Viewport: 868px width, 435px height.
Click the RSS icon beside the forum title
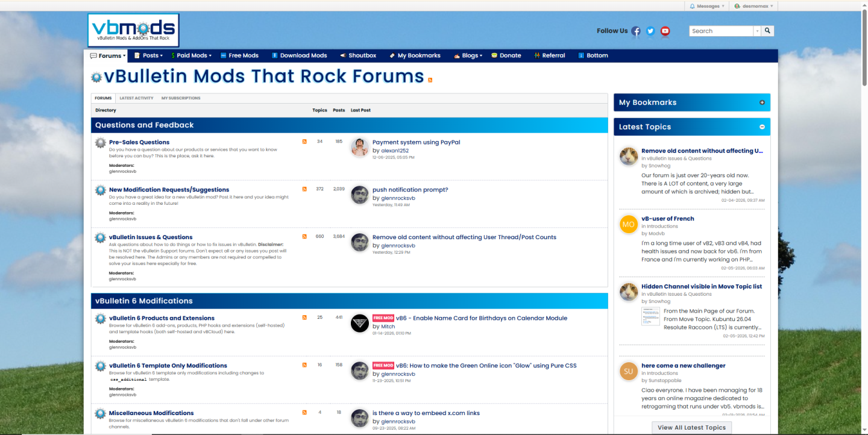[x=430, y=80]
